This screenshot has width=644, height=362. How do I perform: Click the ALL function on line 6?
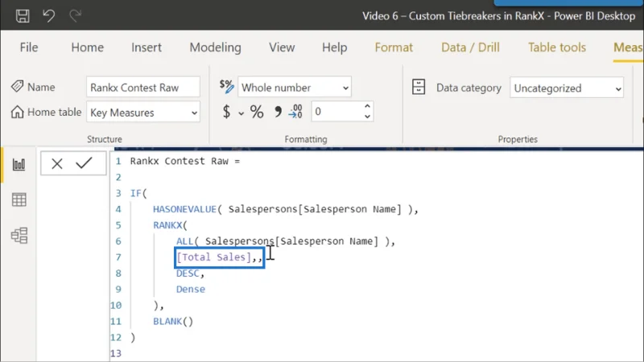coord(185,241)
